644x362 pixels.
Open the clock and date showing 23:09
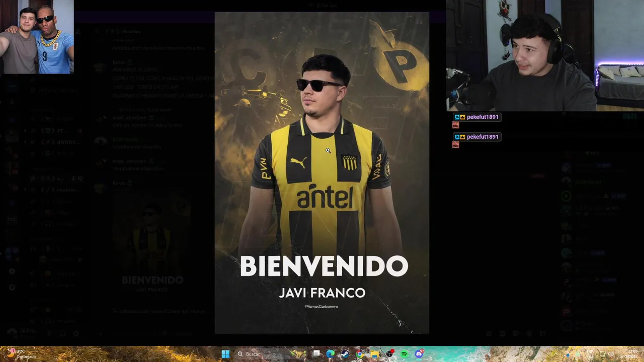point(628,354)
